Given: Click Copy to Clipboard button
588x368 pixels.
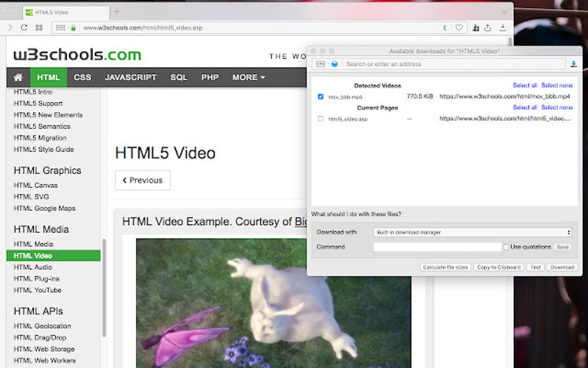Looking at the screenshot, I should [499, 267].
